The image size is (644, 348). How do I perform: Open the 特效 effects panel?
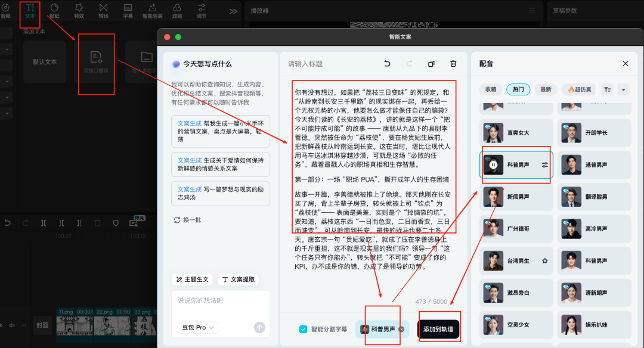79,11
